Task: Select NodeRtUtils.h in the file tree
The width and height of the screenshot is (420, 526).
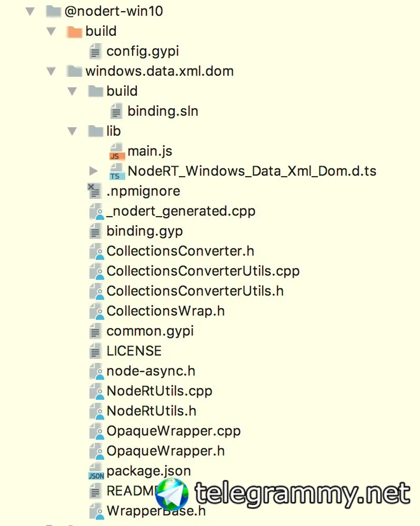Action: [151, 411]
